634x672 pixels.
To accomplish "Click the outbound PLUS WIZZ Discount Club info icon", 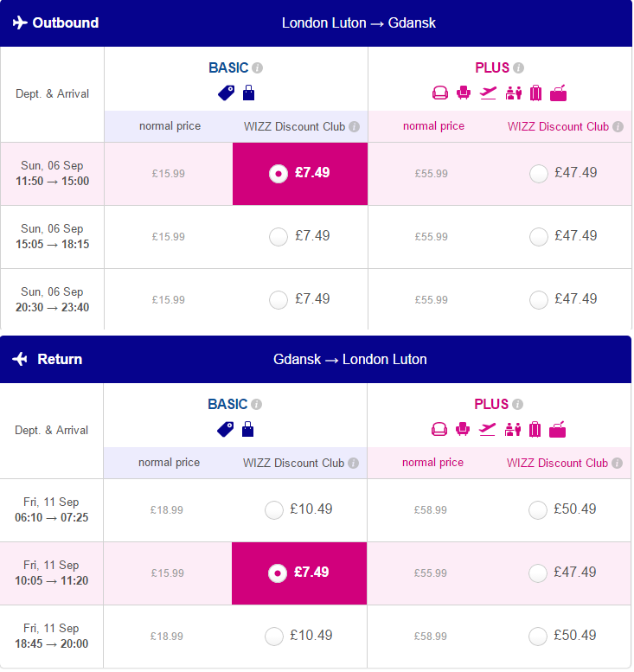I will [x=618, y=126].
